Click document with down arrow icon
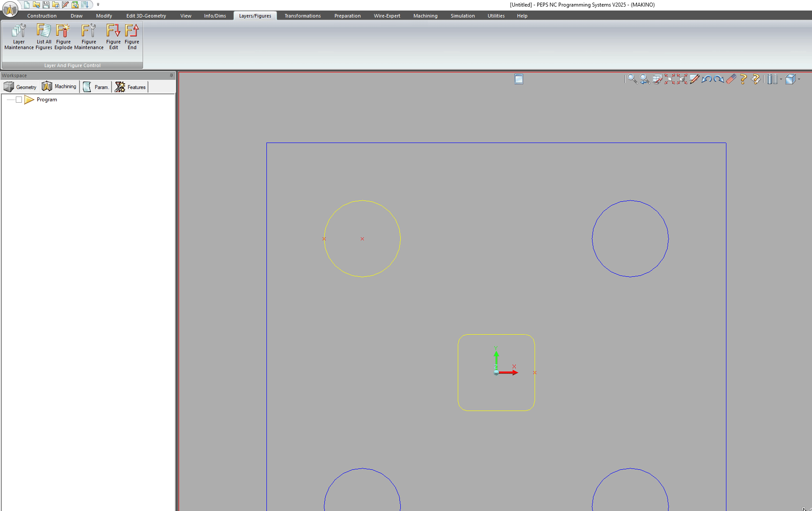The height and width of the screenshot is (511, 812). [85, 5]
